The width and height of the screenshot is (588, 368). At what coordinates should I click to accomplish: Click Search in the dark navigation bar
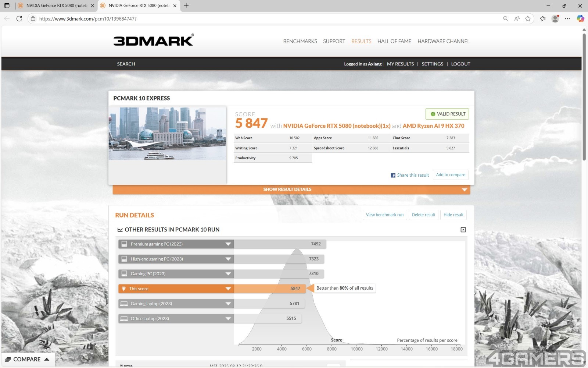tap(126, 64)
